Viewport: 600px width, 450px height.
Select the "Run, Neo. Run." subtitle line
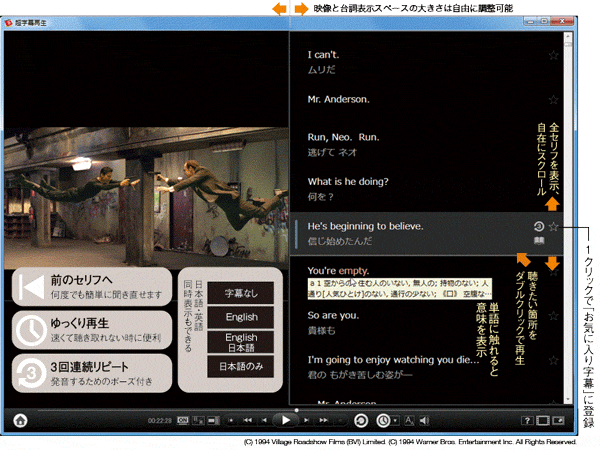pos(343,137)
